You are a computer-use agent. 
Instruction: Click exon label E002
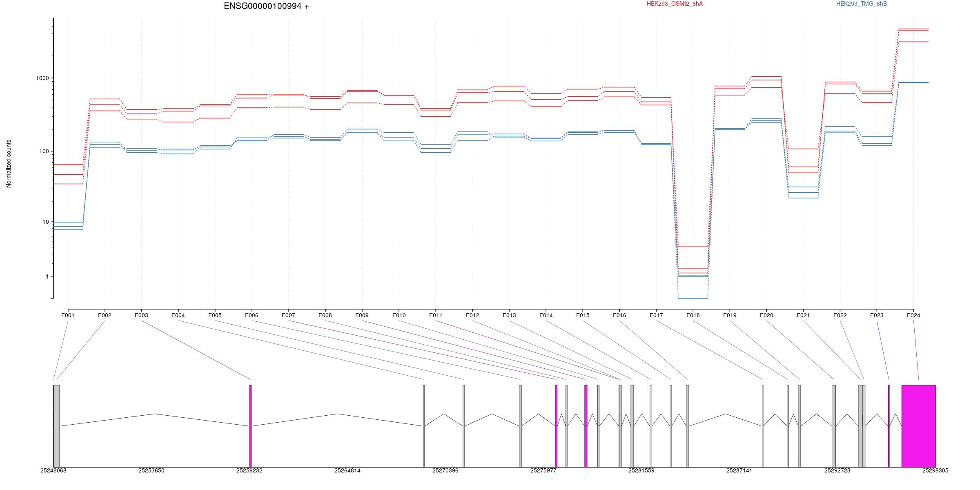click(x=105, y=315)
